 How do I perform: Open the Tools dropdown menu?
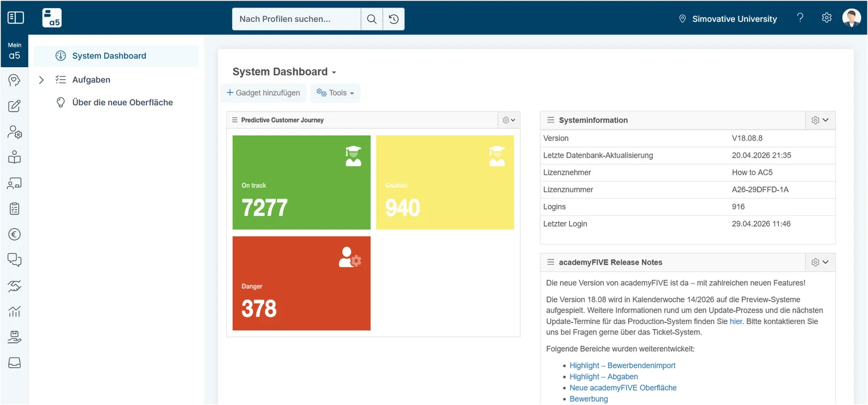pyautogui.click(x=335, y=93)
